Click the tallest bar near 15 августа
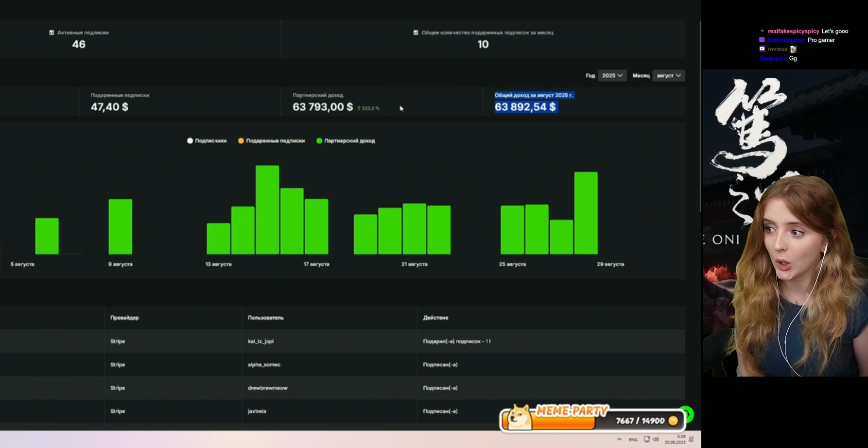The width and height of the screenshot is (868, 448). [267, 210]
